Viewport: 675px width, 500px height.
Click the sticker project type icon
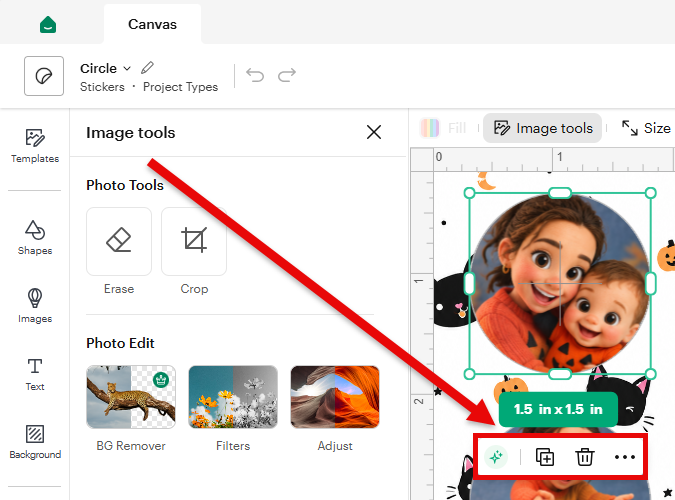[x=44, y=76]
